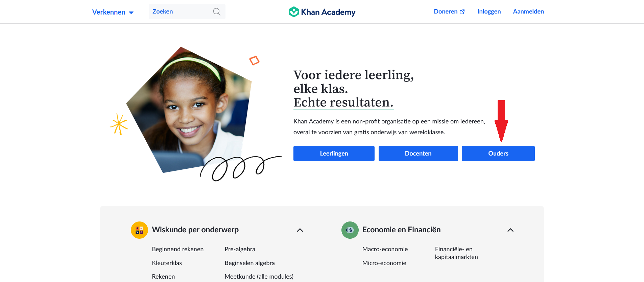Open the Verkennen dropdown menu
The height and width of the screenshot is (282, 644).
pyautogui.click(x=113, y=12)
